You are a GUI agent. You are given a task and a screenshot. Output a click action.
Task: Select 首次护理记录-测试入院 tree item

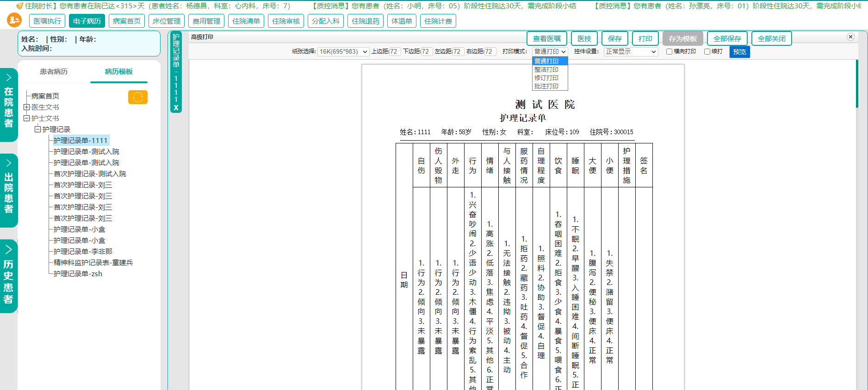pos(90,174)
